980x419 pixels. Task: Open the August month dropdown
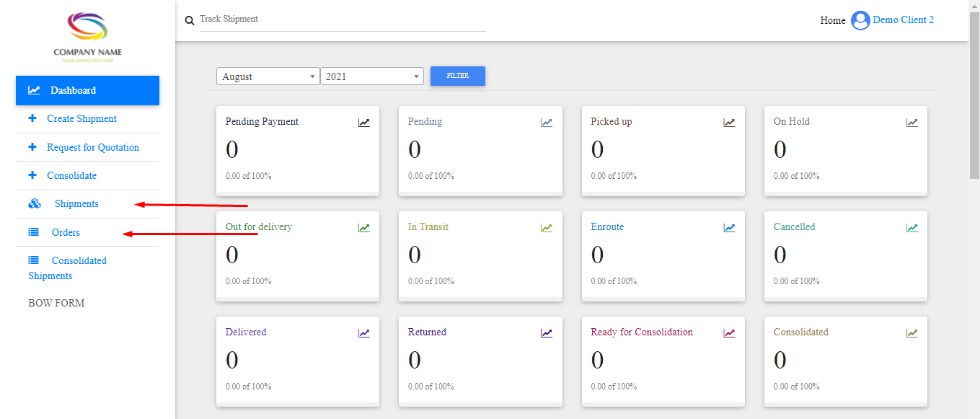268,76
